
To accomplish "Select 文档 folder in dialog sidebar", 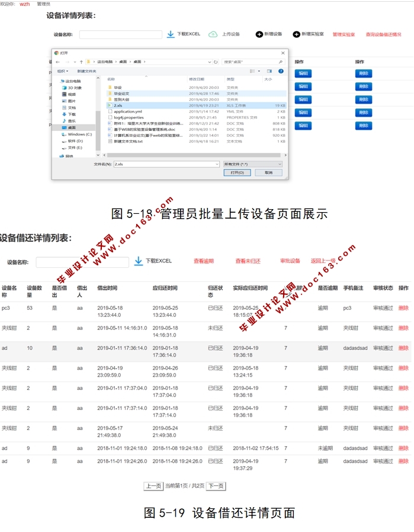I will click(x=69, y=108).
